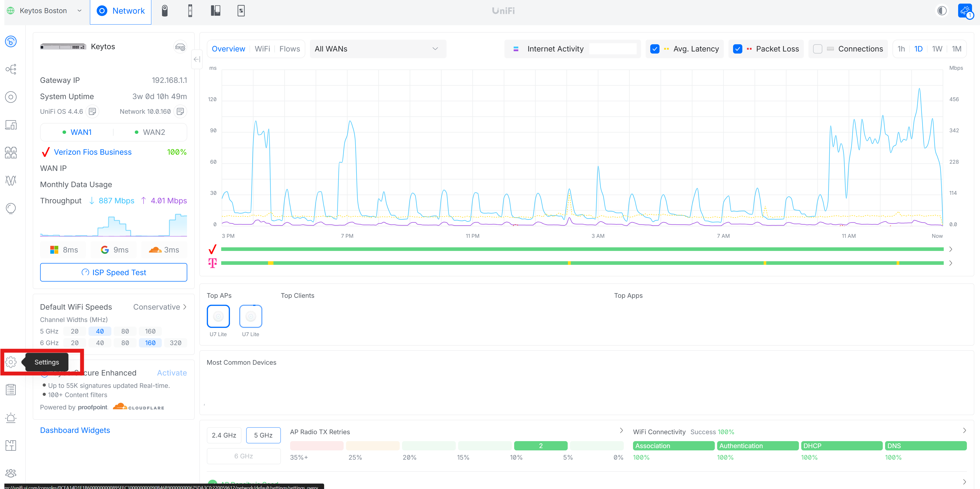
Task: Open the UniFi Talk intercom app
Action: [x=216, y=10]
